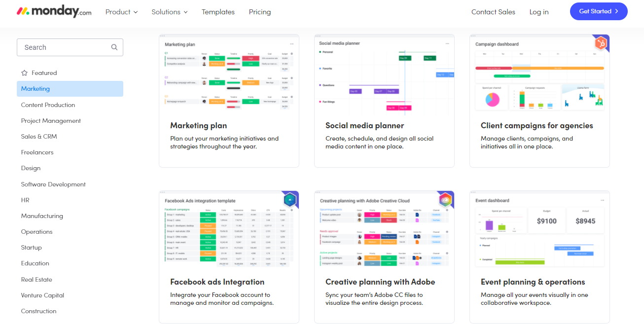644x328 pixels.
Task: Select the Content Production category
Action: click(48, 105)
